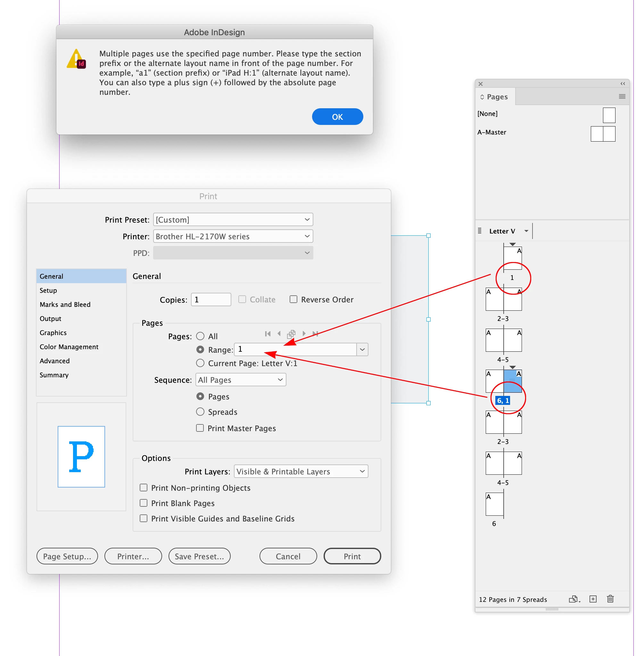The image size is (644, 656).
Task: Click the first page navigation arrow
Action: click(268, 334)
